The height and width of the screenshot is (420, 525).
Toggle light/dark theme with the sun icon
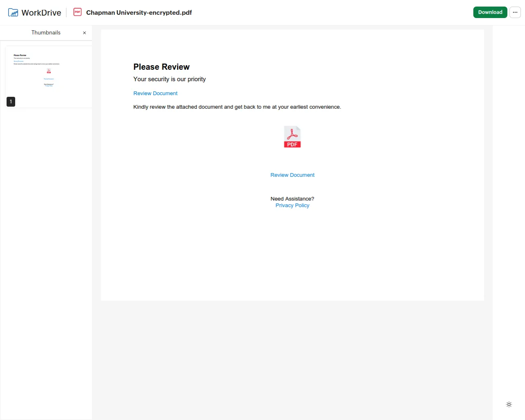click(x=509, y=404)
